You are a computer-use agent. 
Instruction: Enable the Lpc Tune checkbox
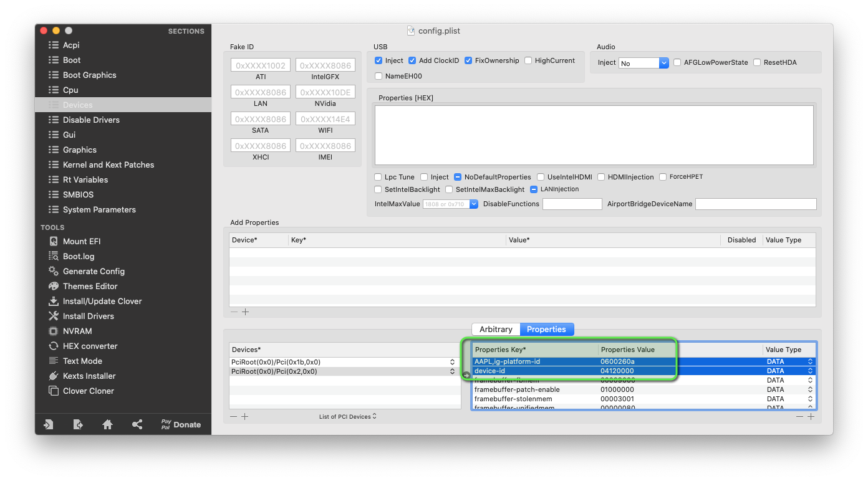[x=378, y=177]
